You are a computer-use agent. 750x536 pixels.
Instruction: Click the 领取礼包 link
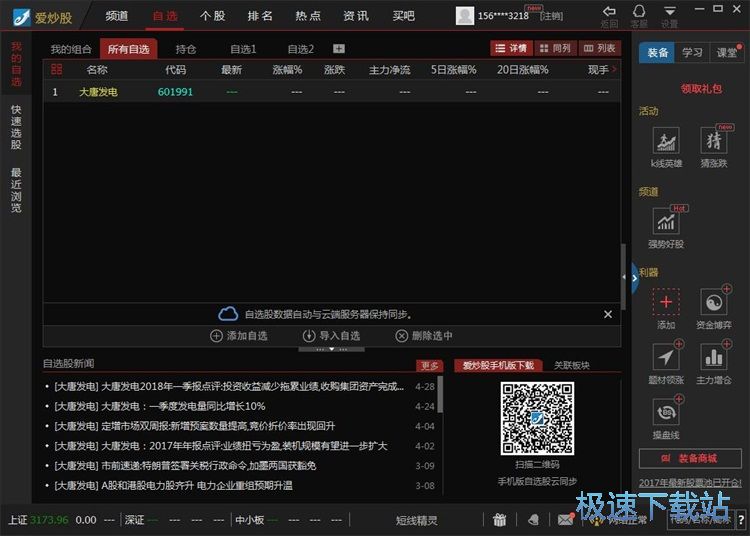point(701,88)
